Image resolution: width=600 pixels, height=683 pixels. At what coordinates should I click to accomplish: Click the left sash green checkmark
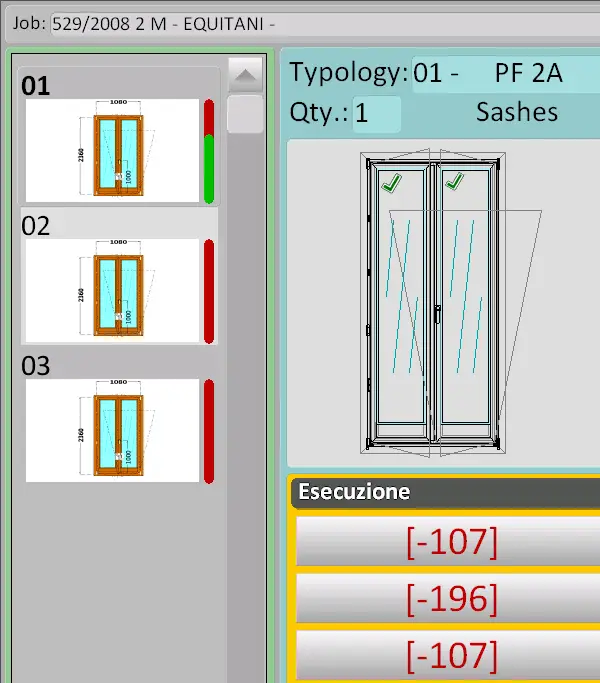click(391, 182)
